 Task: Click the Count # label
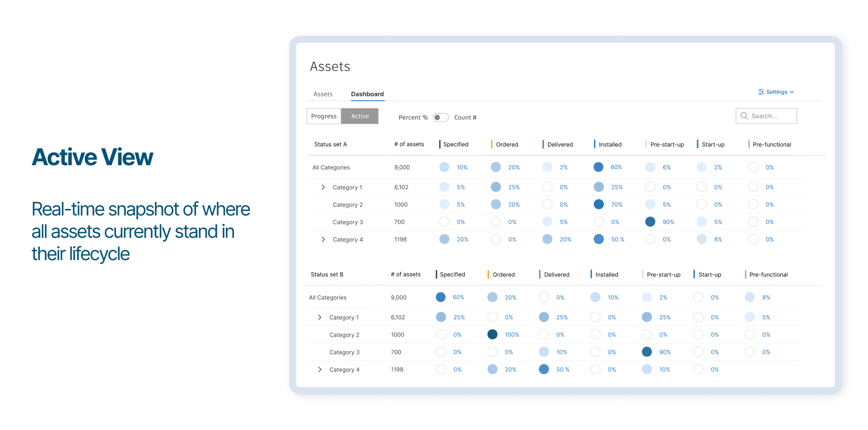point(465,117)
